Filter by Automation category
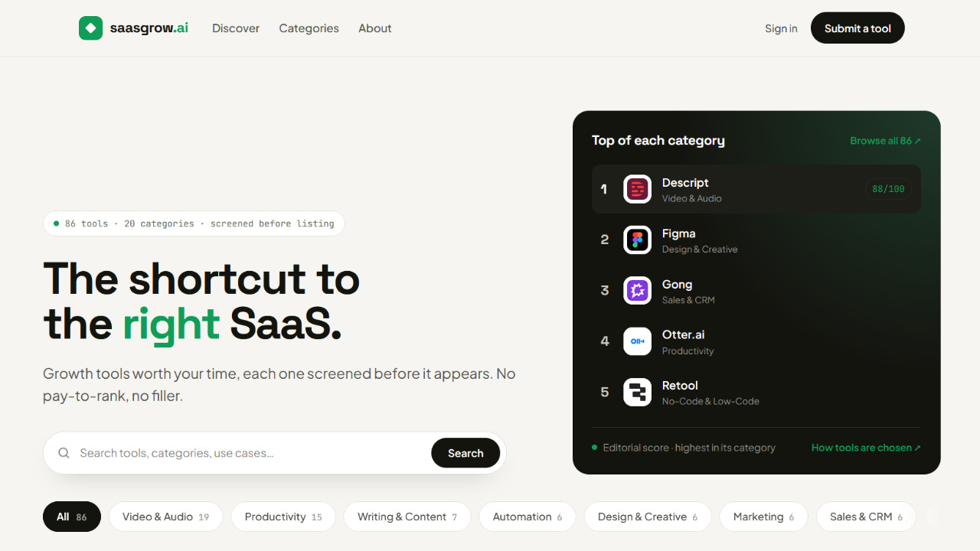980x551 pixels. [528, 517]
